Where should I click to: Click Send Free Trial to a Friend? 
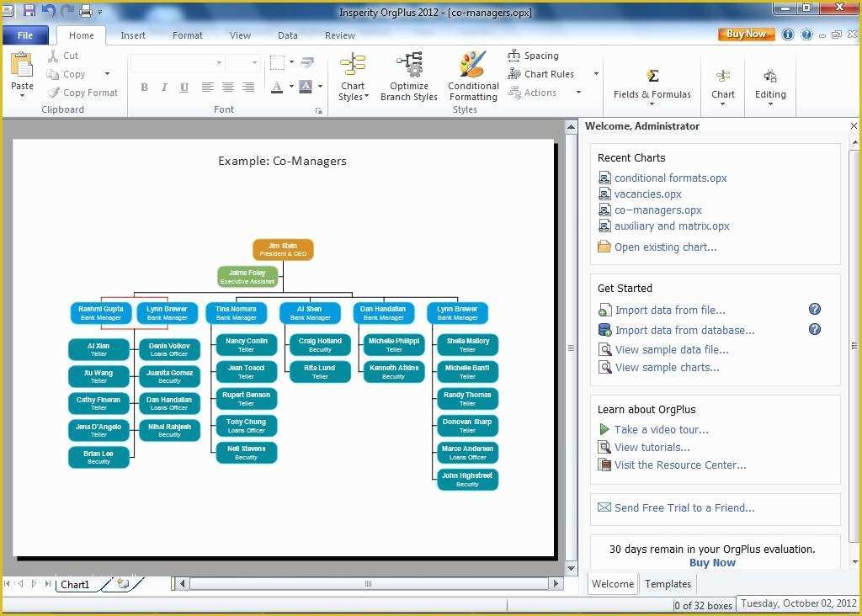point(684,507)
